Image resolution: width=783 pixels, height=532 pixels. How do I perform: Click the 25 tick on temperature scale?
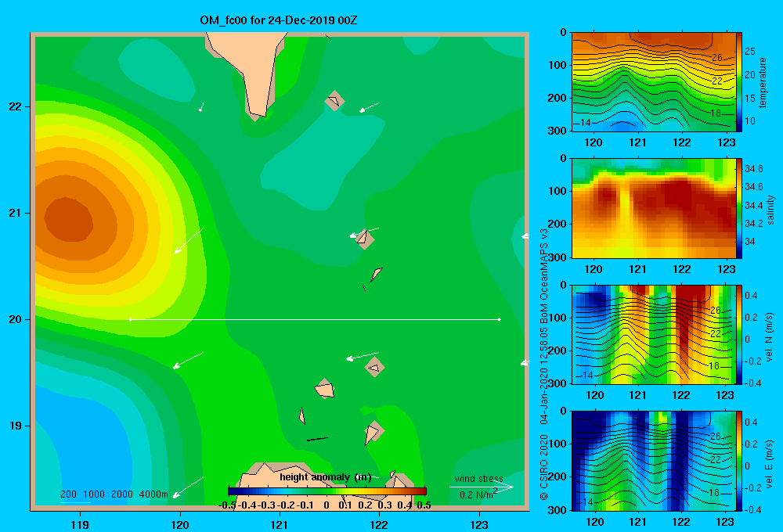750,52
